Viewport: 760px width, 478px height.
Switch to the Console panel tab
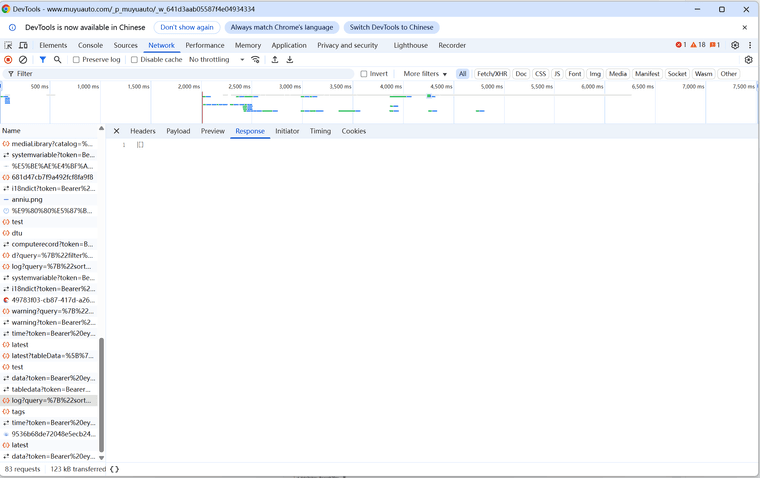pos(91,45)
